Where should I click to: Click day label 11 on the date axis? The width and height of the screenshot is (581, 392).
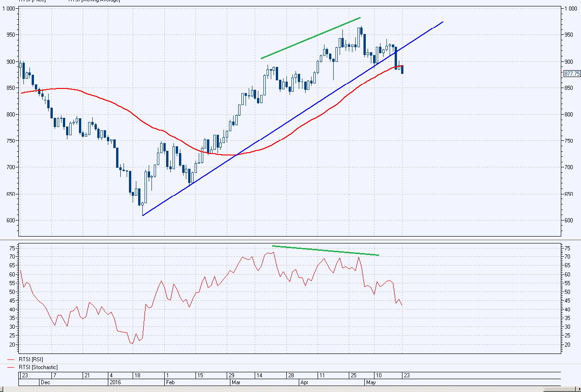(x=322, y=375)
